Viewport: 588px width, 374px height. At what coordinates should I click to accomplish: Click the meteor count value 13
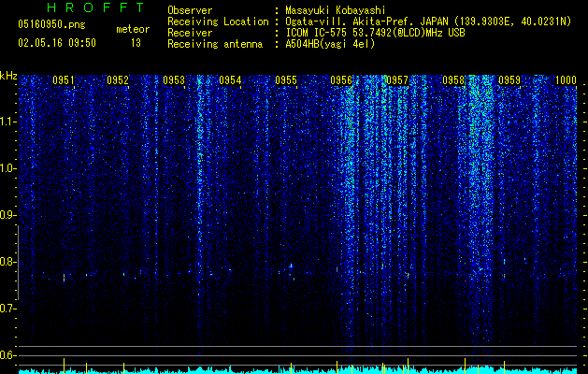click(136, 43)
